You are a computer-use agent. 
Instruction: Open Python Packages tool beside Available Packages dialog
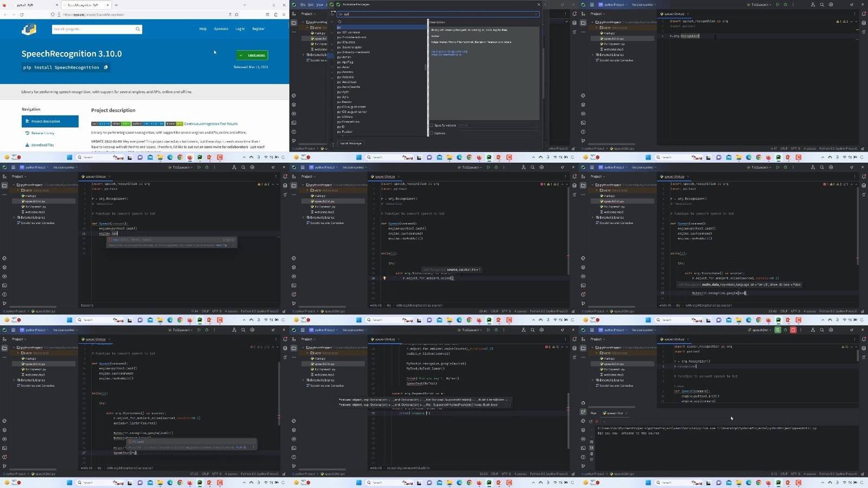tap(294, 105)
